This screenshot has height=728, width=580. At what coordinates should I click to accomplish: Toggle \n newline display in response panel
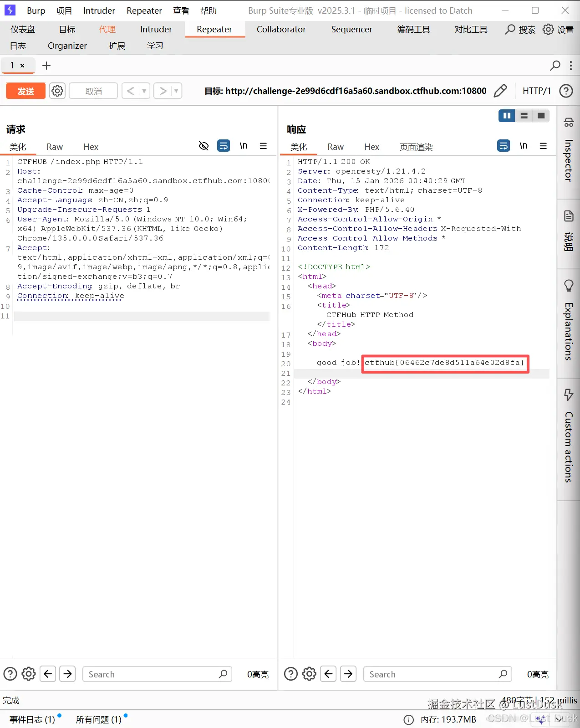coord(524,146)
